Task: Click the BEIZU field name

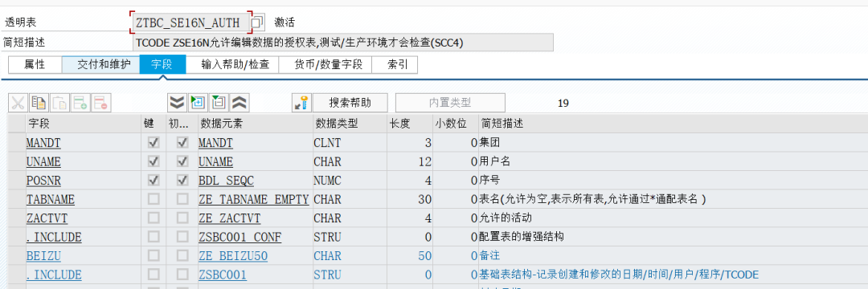Action: tap(43, 256)
